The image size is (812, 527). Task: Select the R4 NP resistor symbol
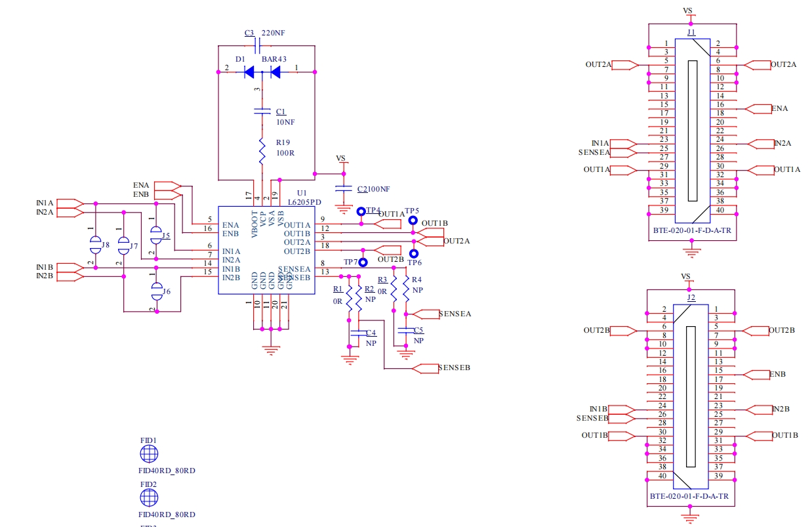pyautogui.click(x=406, y=290)
